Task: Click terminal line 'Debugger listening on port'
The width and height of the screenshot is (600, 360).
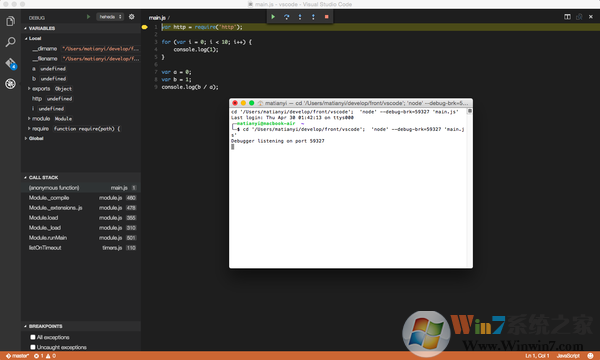Action: coord(277,141)
